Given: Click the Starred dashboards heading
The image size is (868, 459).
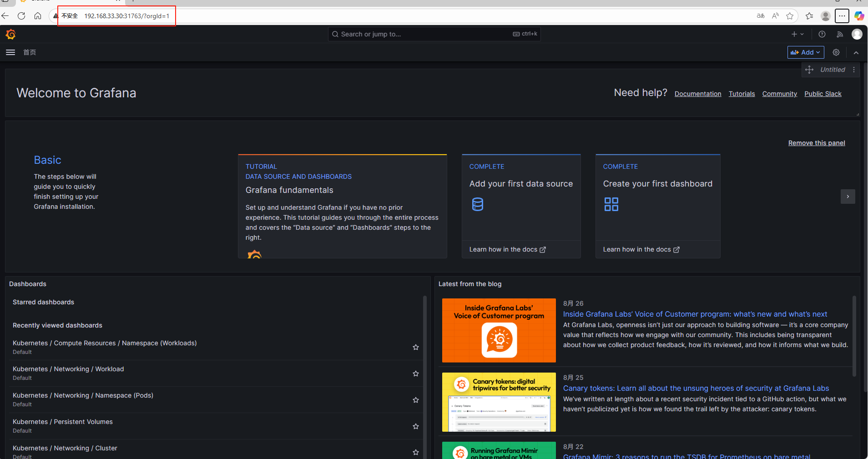Looking at the screenshot, I should pyautogui.click(x=43, y=302).
